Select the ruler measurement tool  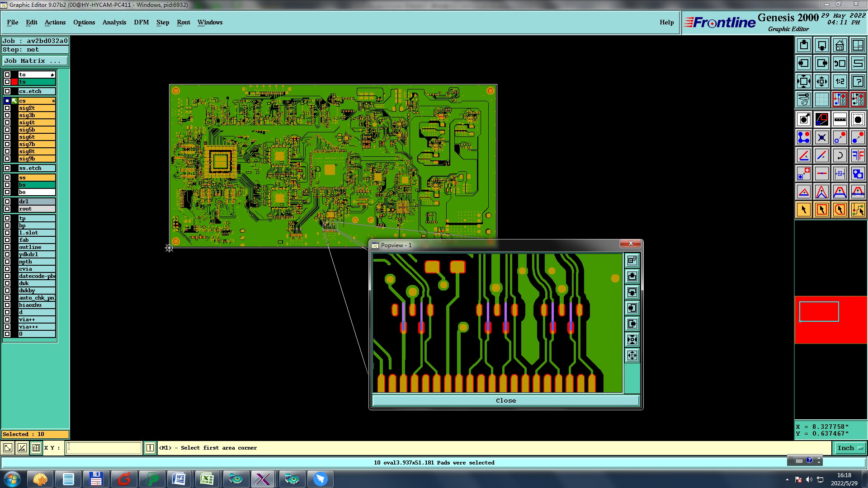pyautogui.click(x=840, y=119)
